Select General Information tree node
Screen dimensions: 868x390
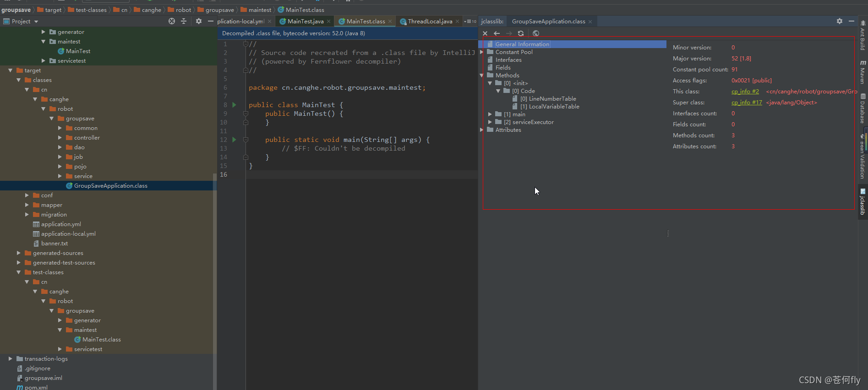click(522, 44)
